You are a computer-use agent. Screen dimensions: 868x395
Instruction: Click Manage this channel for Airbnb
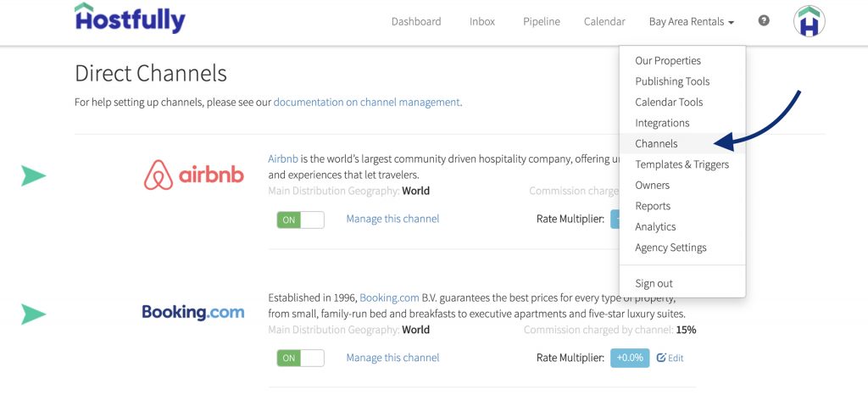point(392,219)
